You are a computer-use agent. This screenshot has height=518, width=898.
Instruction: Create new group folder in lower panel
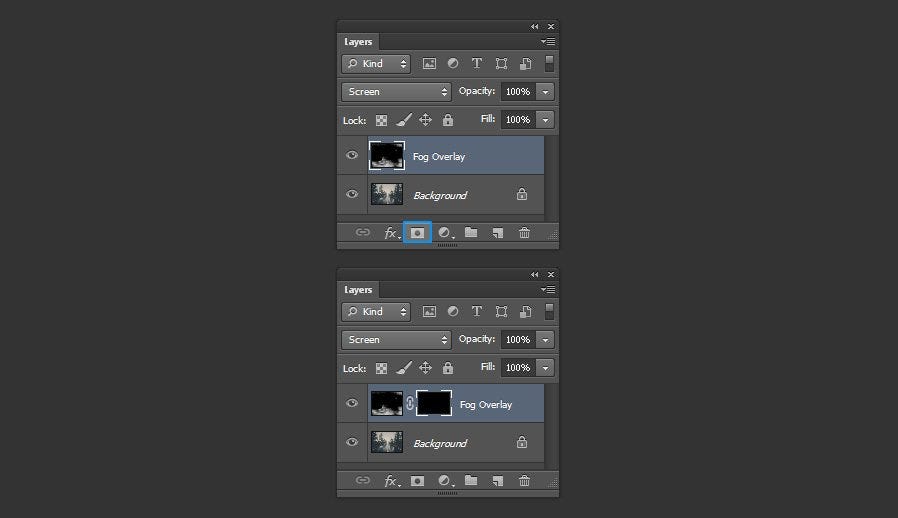pyautogui.click(x=471, y=480)
